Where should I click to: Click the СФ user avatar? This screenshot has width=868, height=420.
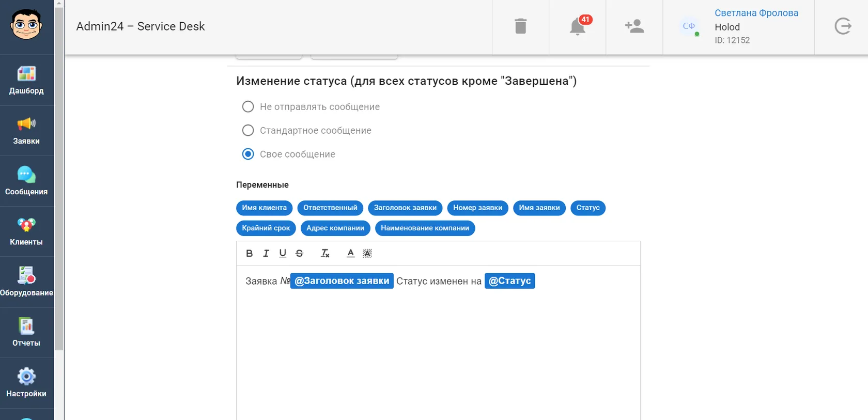[x=689, y=26]
